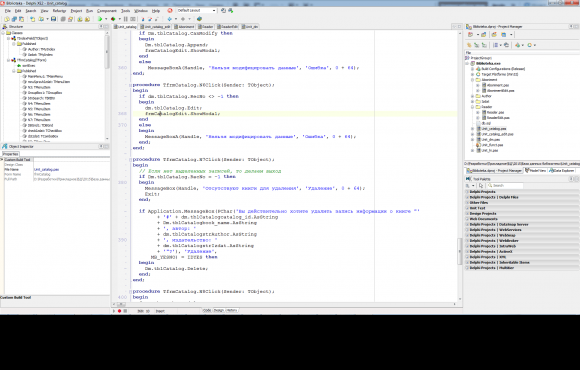580x370 pixels.
Task: Select Unit_dm.pas in Project Manager
Action: click(490, 139)
